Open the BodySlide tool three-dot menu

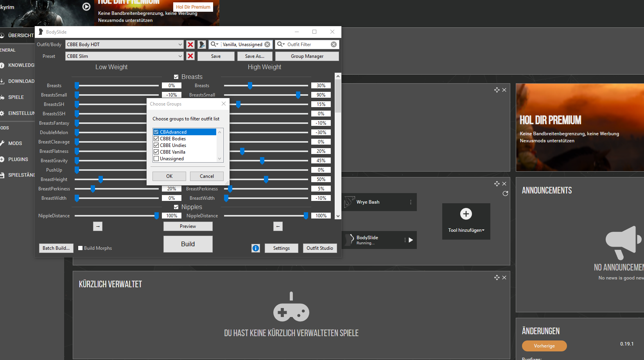point(405,240)
